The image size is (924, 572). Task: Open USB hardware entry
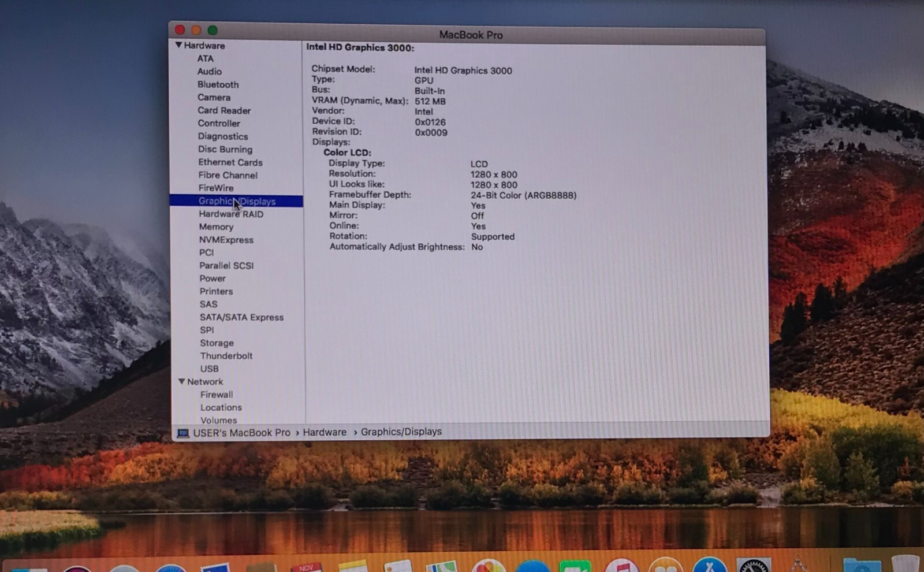[210, 369]
